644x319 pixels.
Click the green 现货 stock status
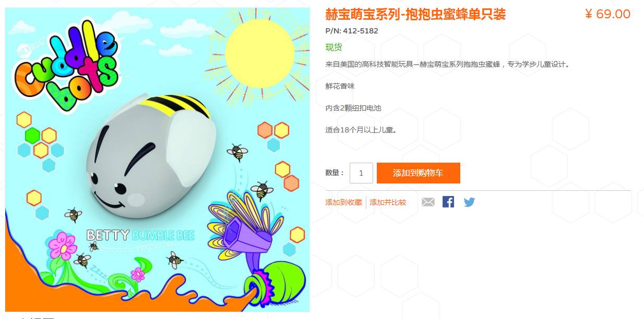334,47
